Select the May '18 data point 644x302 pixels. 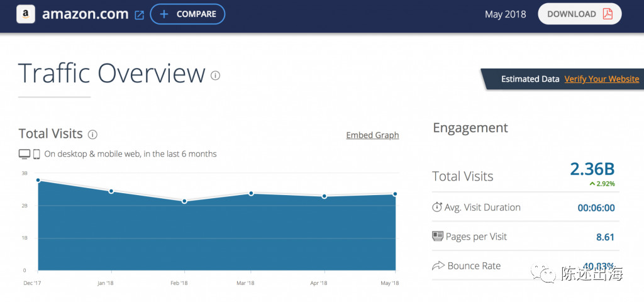(395, 194)
